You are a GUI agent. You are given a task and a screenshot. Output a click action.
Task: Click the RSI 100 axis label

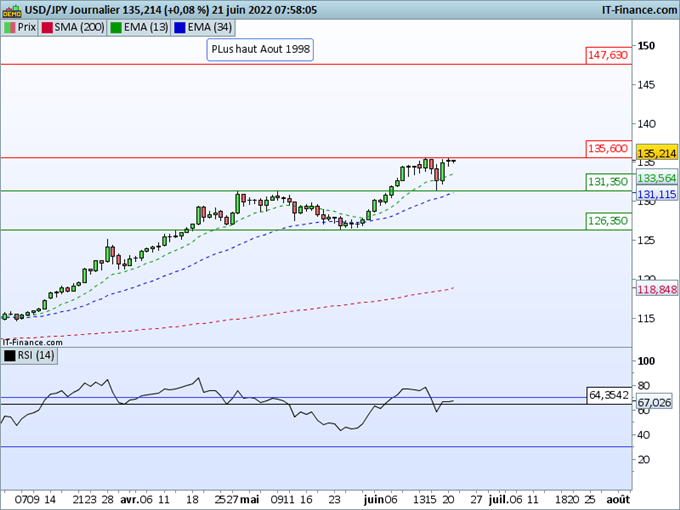tap(646, 361)
